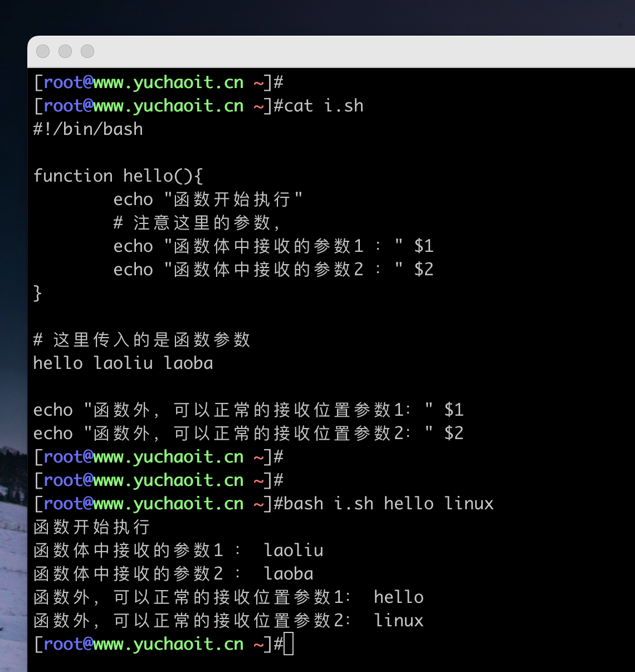Image resolution: width=635 pixels, height=672 pixels.
Task: Click the red close window control
Action: point(42,51)
